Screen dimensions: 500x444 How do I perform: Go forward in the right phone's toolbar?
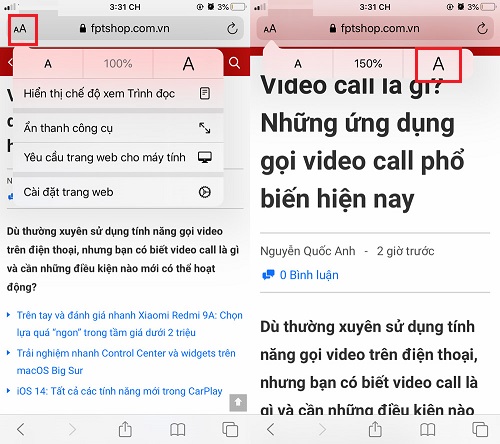pos(322,429)
